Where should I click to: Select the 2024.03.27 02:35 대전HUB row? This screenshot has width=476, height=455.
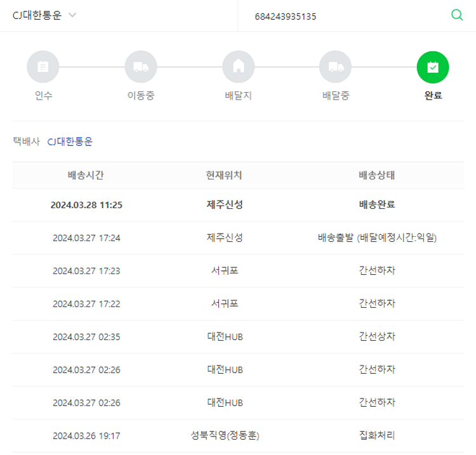pyautogui.click(x=225, y=337)
